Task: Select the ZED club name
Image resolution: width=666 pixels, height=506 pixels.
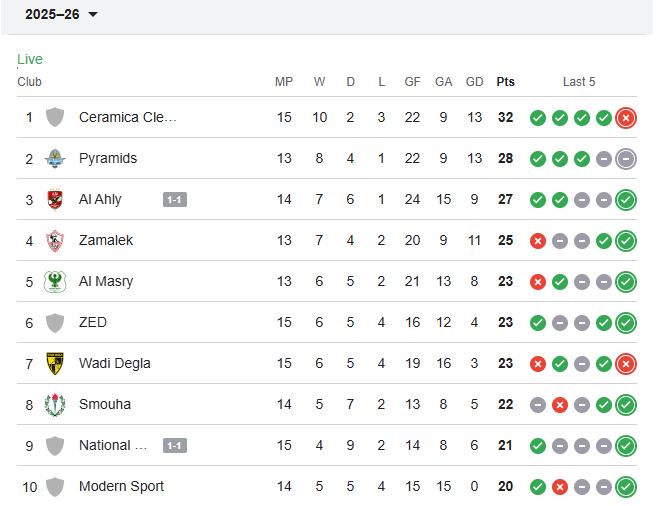Action: pyautogui.click(x=93, y=322)
